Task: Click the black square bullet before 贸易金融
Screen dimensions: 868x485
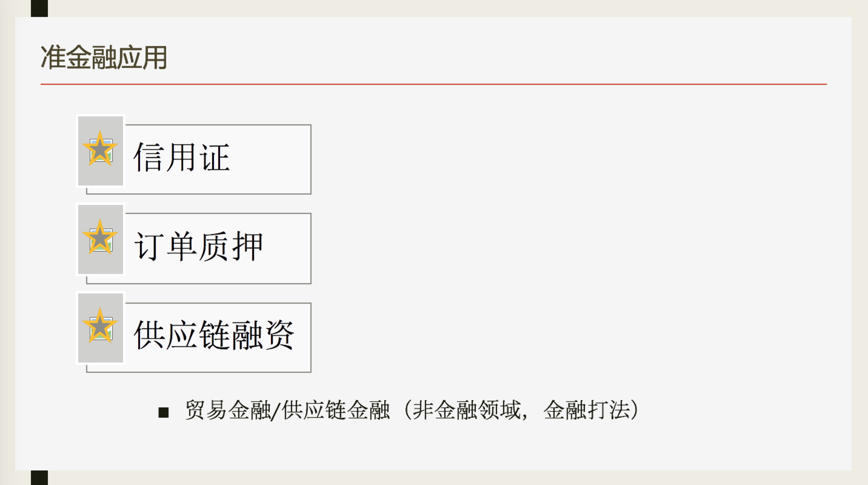Action: click(x=163, y=412)
